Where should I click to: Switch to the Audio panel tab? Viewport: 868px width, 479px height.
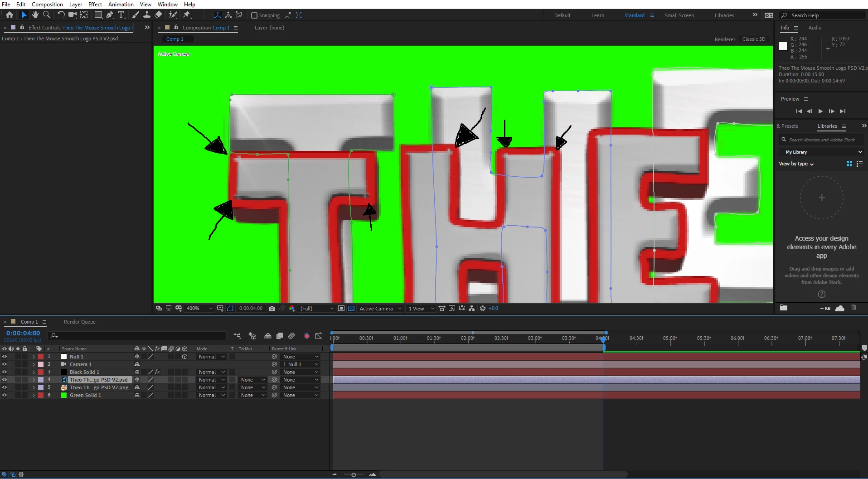click(815, 28)
